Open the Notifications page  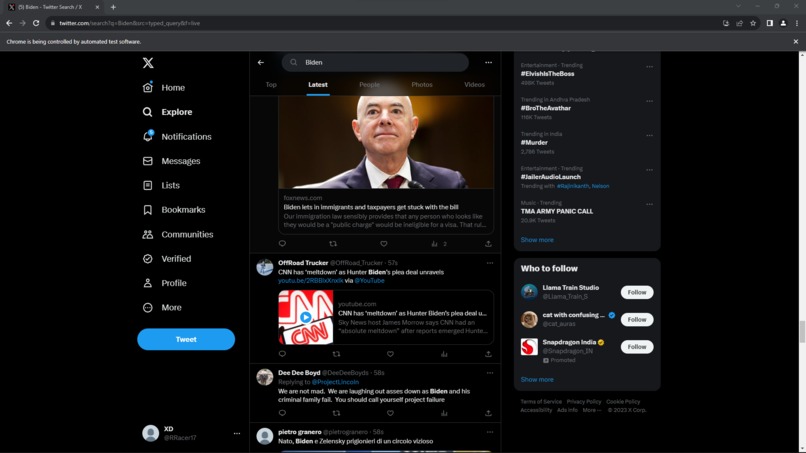pyautogui.click(x=177, y=137)
